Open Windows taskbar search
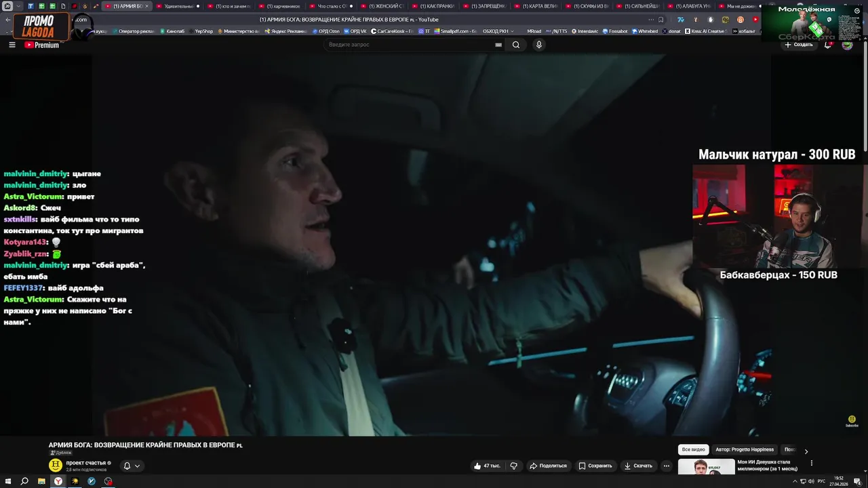 [x=24, y=481]
